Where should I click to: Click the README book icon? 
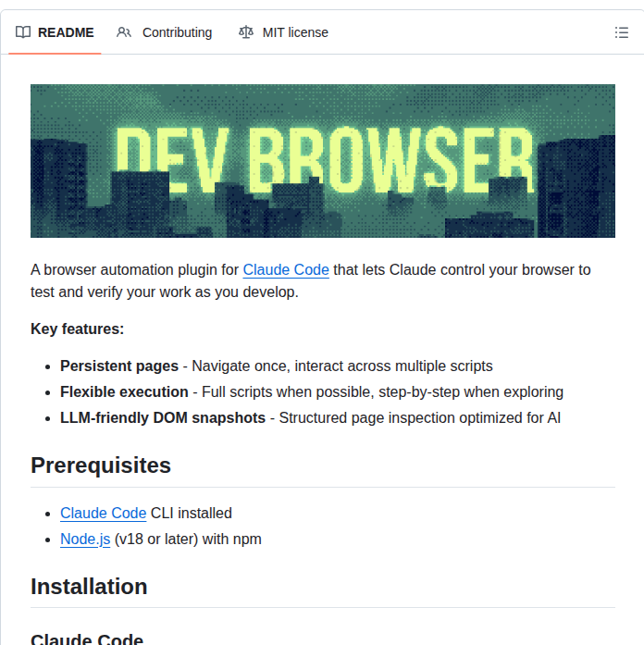(x=23, y=32)
